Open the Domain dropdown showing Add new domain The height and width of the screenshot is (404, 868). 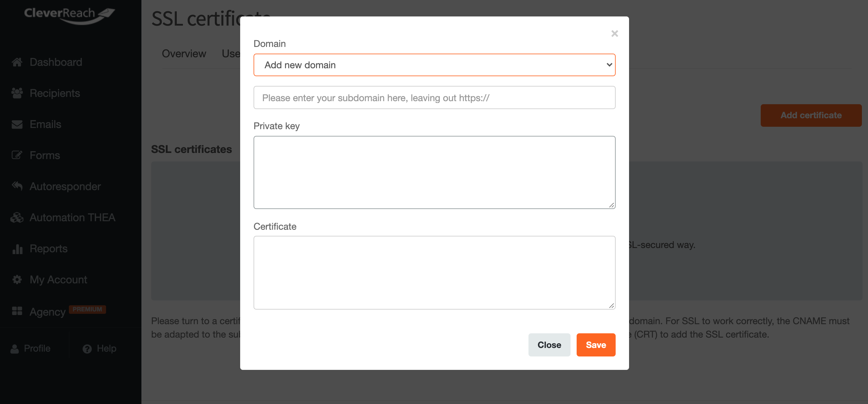pos(434,65)
